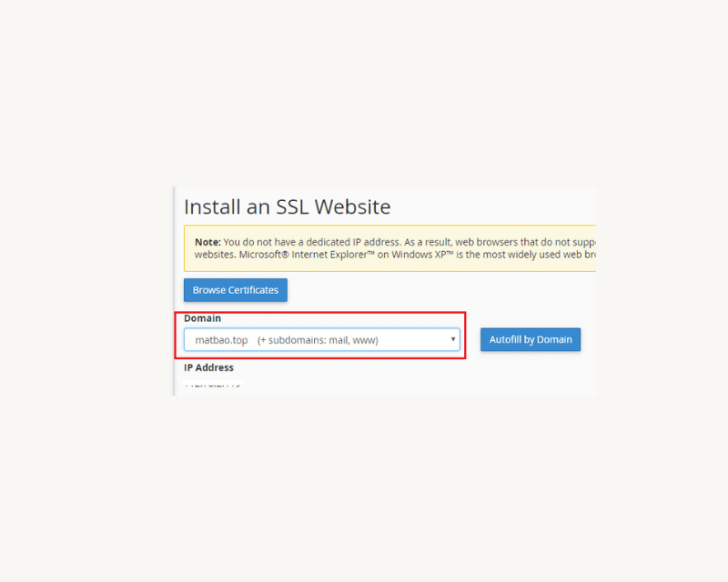Click the Domain dropdown arrow

tap(452, 339)
